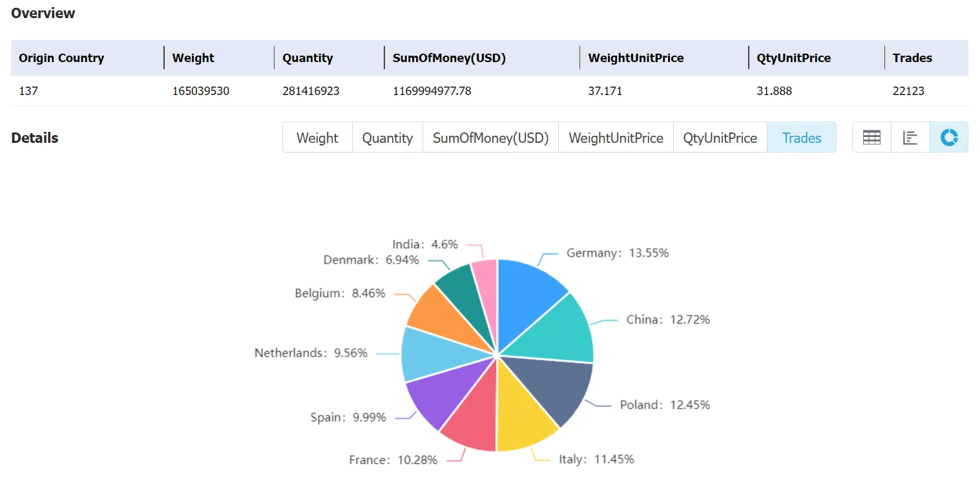Open the QtyUnitPrice details tab
The width and height of the screenshot is (980, 477).
click(720, 138)
